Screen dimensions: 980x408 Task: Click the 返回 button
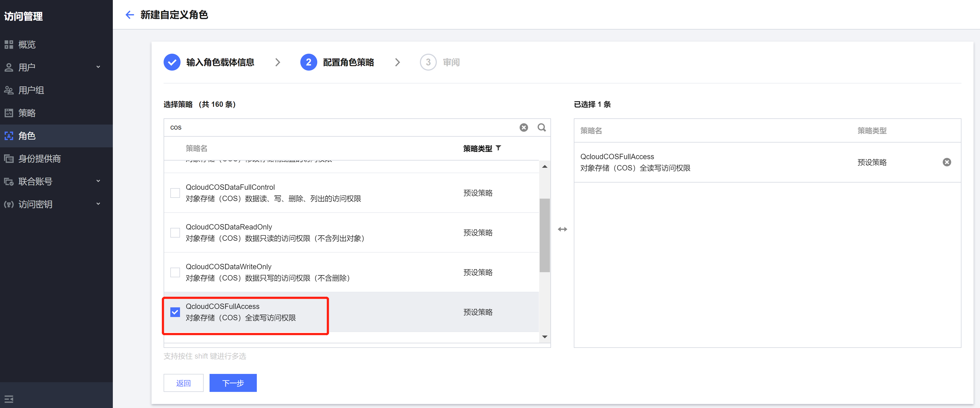(x=183, y=383)
